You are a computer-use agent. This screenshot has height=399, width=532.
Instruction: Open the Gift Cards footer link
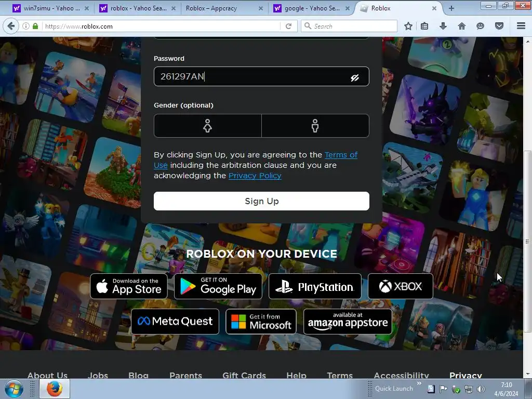244,375
